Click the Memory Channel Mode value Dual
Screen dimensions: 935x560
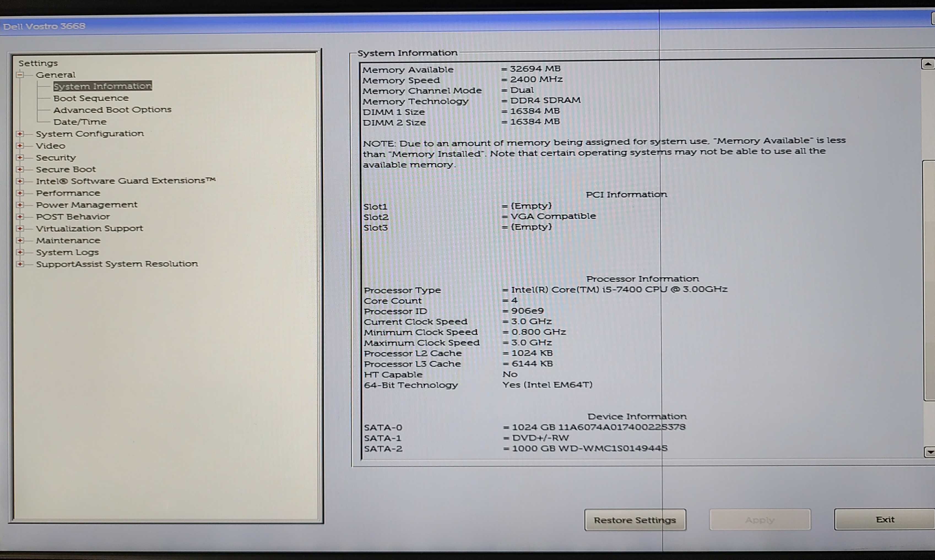point(522,90)
